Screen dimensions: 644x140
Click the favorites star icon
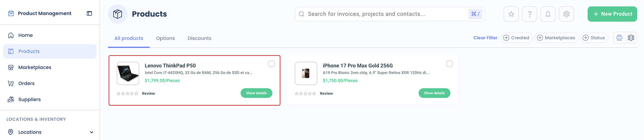pyautogui.click(x=511, y=14)
